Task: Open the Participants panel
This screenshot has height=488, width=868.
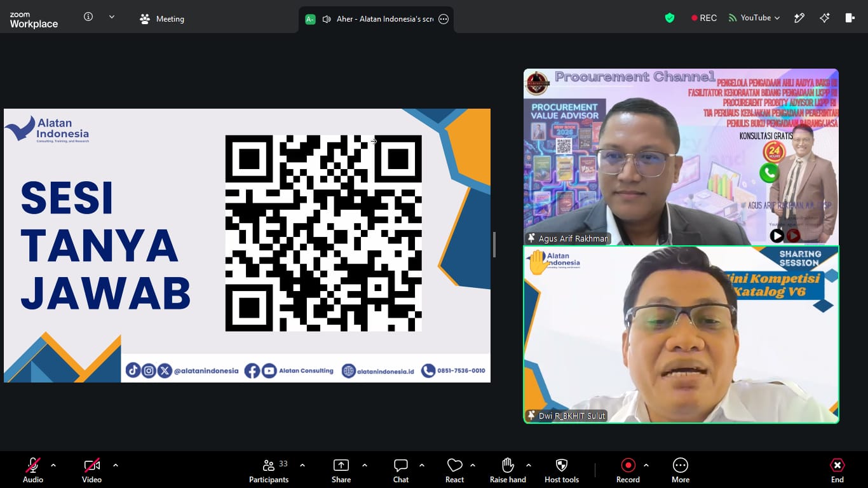Action: [x=269, y=470]
